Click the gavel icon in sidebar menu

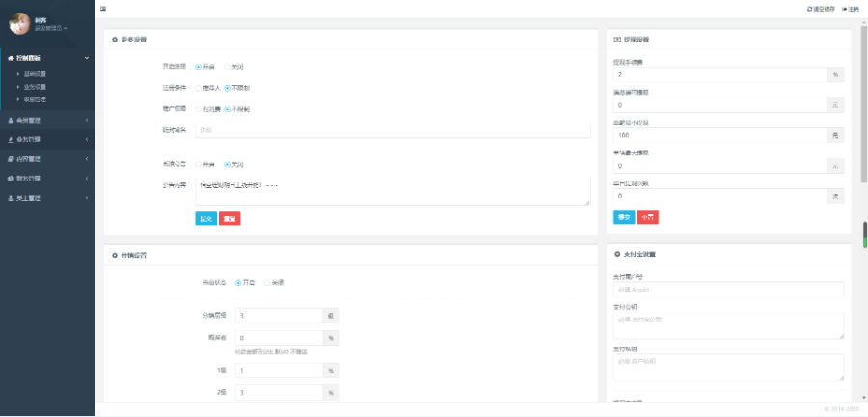coord(11,139)
